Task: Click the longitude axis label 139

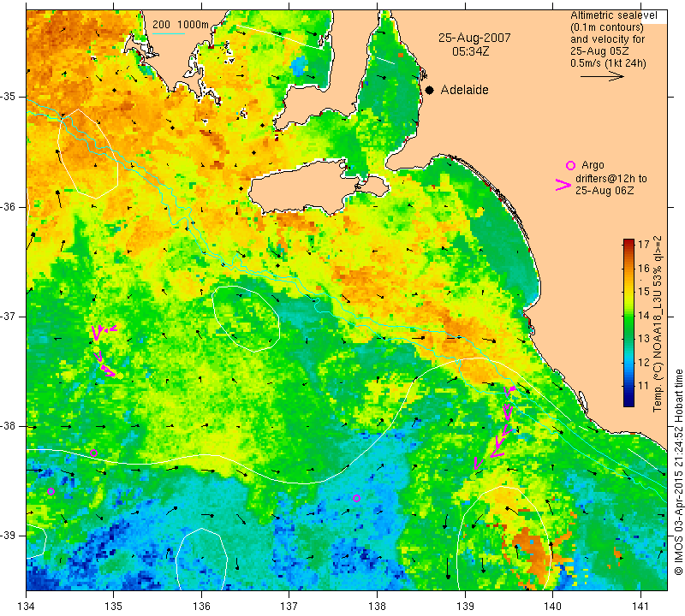Action: click(465, 607)
